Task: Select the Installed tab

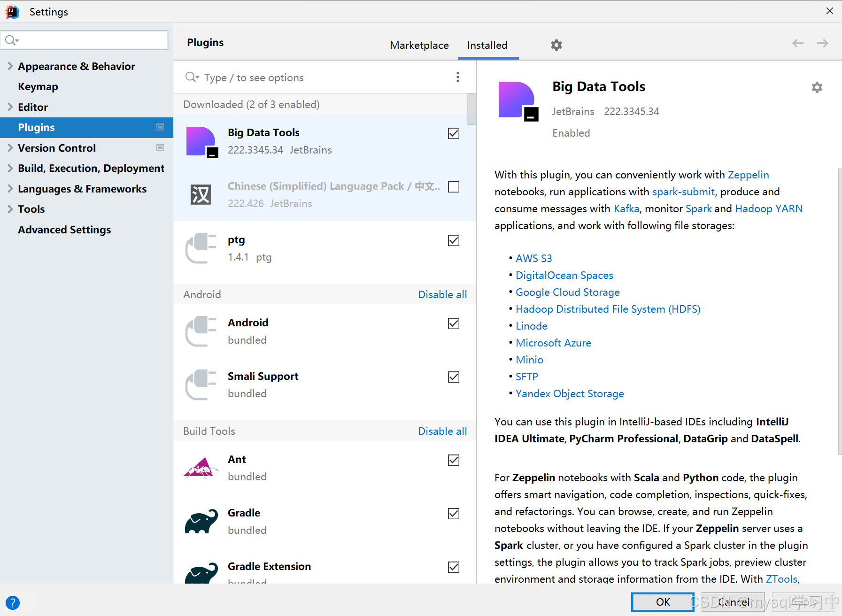Action: coord(487,45)
